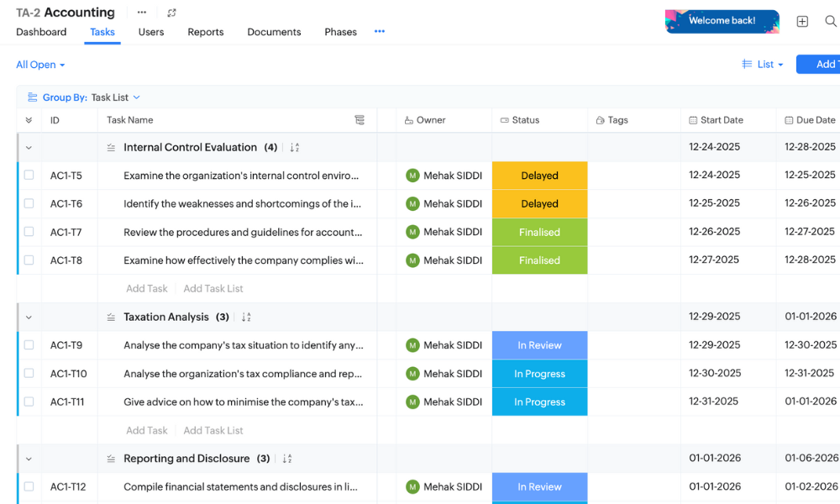Click sort icon beside Taxation Analysis
The height and width of the screenshot is (504, 840).
246,318
